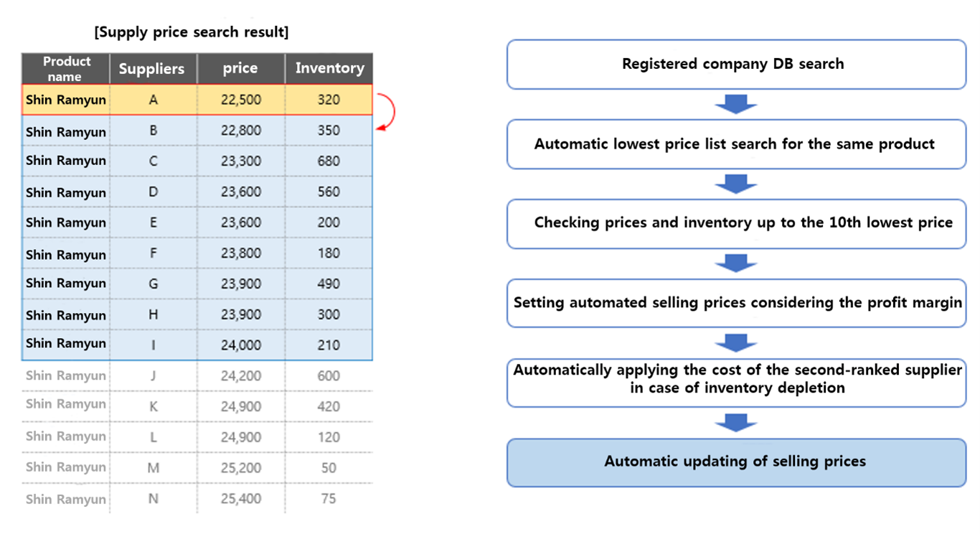Click the blue arrow below the lowest price list box
This screenshot has height=534, width=980.
click(x=736, y=184)
